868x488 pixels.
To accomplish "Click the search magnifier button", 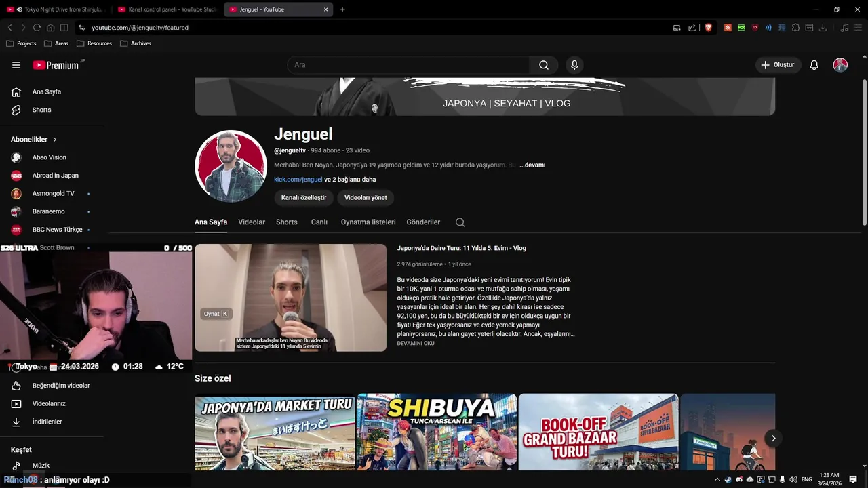I will pos(544,65).
